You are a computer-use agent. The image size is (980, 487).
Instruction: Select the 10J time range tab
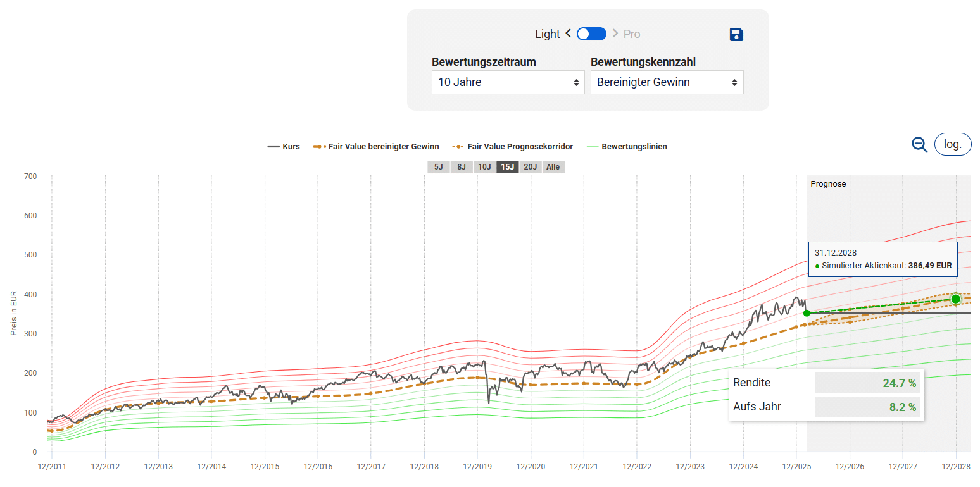(484, 167)
